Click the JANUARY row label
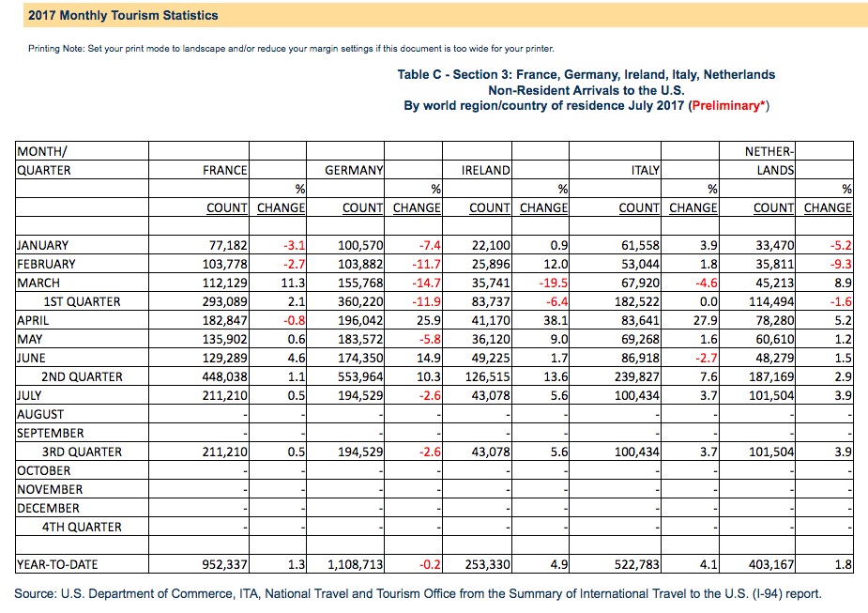Image resolution: width=868 pixels, height=613 pixels. click(x=42, y=245)
